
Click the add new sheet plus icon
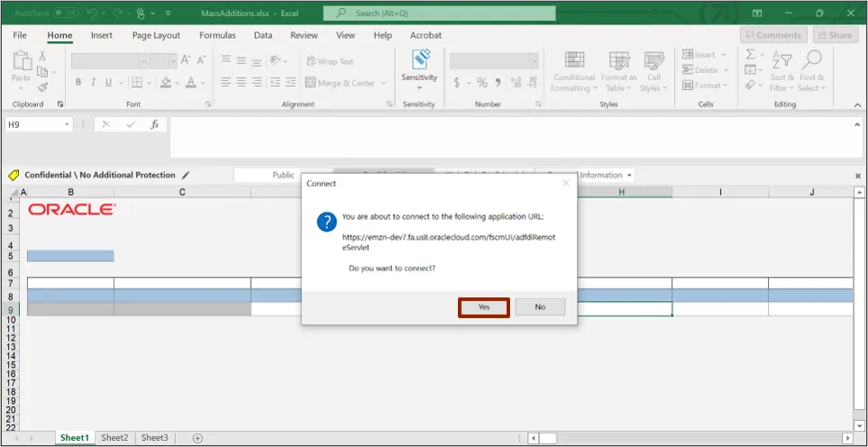coord(197,438)
